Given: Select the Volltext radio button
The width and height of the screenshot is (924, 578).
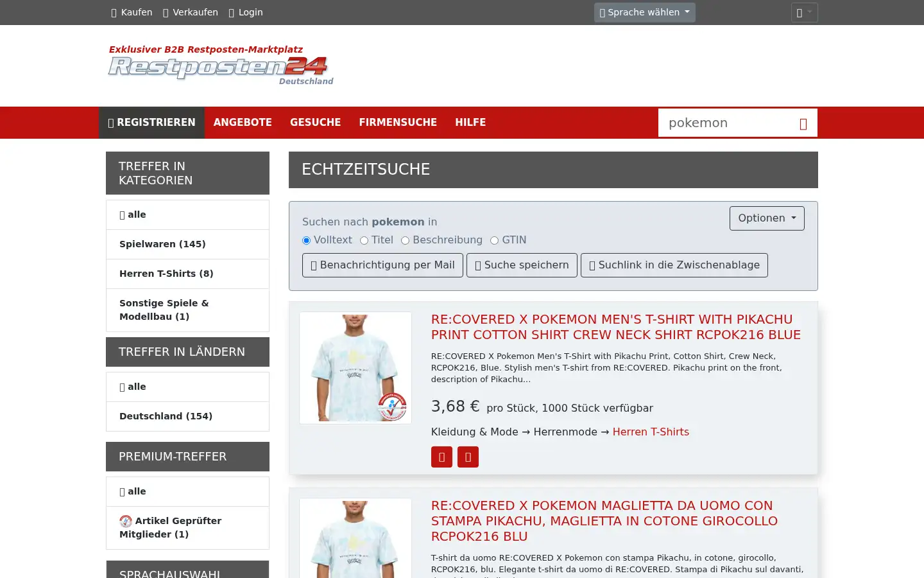Looking at the screenshot, I should pyautogui.click(x=306, y=240).
